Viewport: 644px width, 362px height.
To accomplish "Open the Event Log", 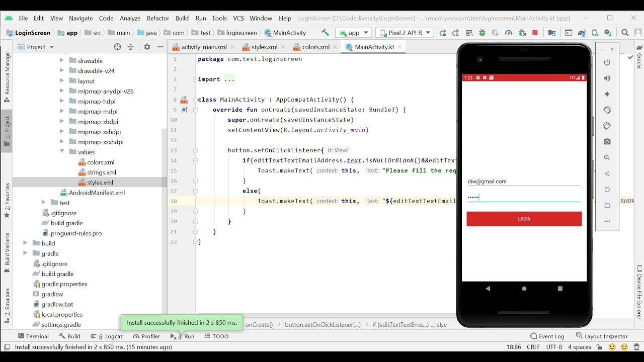I will point(547,336).
